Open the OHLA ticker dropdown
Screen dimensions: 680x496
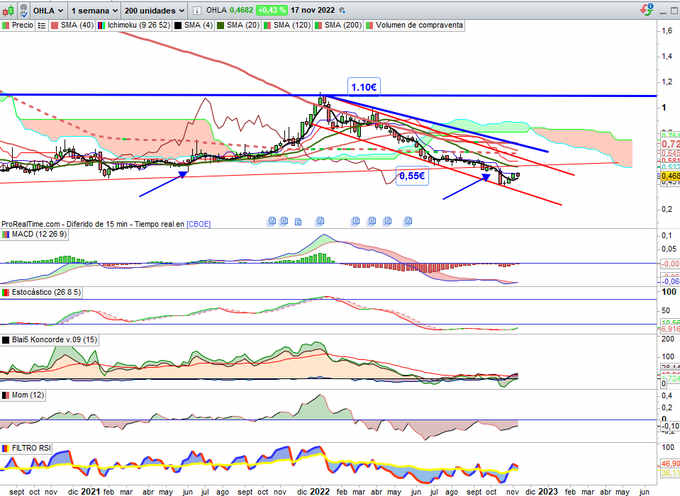(x=49, y=10)
